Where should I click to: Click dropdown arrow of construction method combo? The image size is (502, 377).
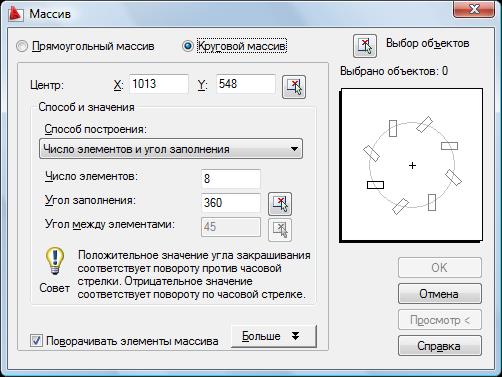tap(294, 149)
